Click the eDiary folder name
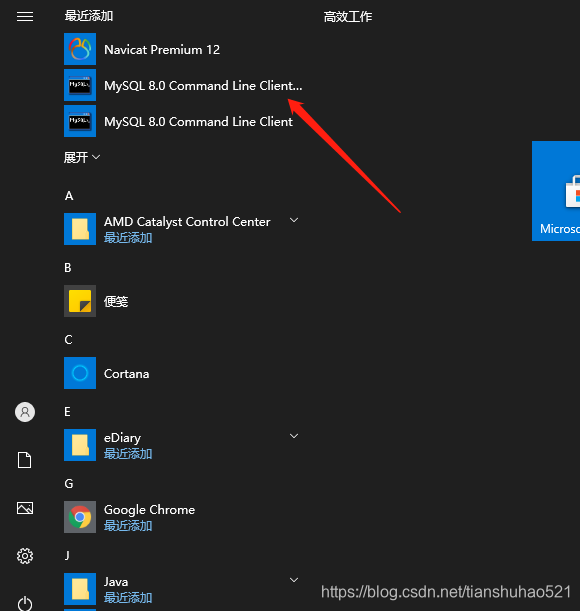The width and height of the screenshot is (580, 611). [x=122, y=438]
